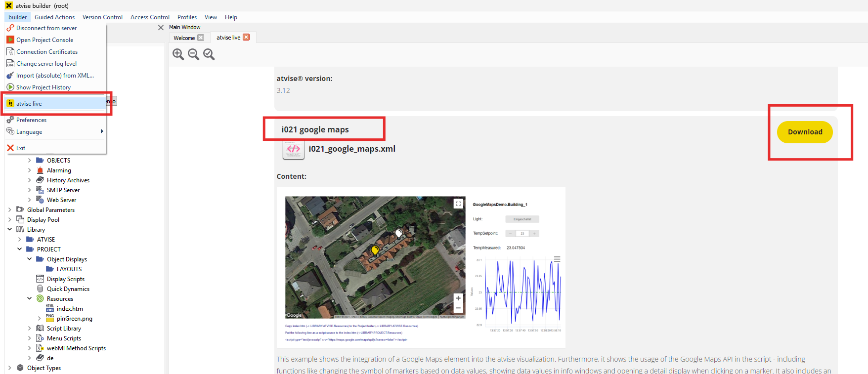Click the pinGreen.png file icon
The height and width of the screenshot is (374, 868).
pos(50,318)
